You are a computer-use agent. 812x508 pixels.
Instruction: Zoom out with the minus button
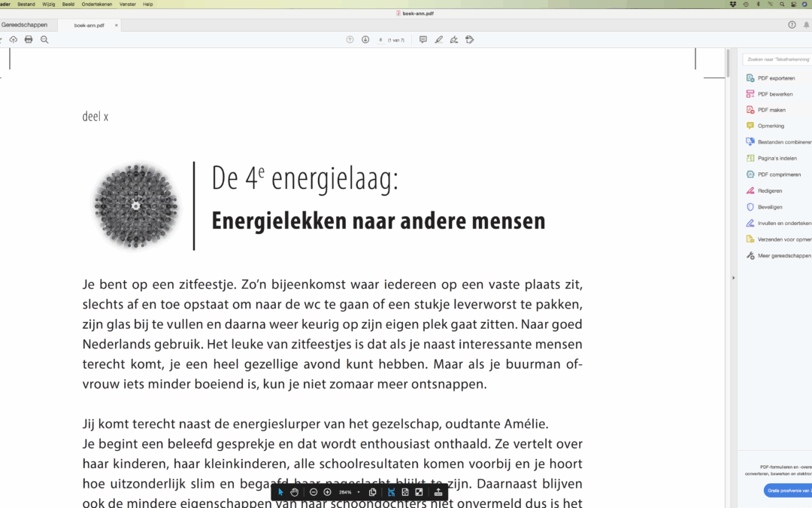pyautogui.click(x=314, y=492)
